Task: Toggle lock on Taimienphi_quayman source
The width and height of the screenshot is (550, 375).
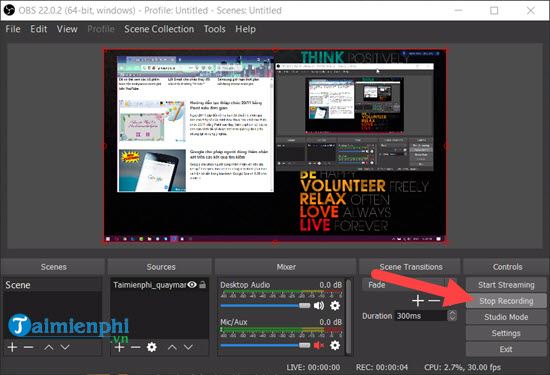Action: pyautogui.click(x=202, y=285)
